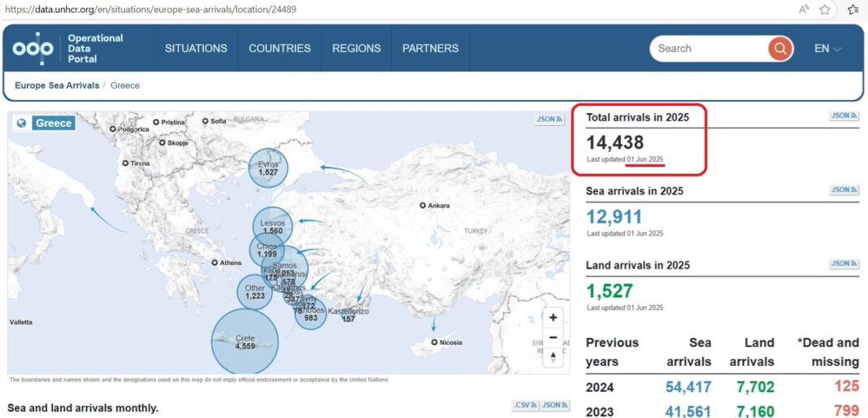Open the browser favorites list icon
The width and height of the screenshot is (868, 418).
tap(853, 10)
